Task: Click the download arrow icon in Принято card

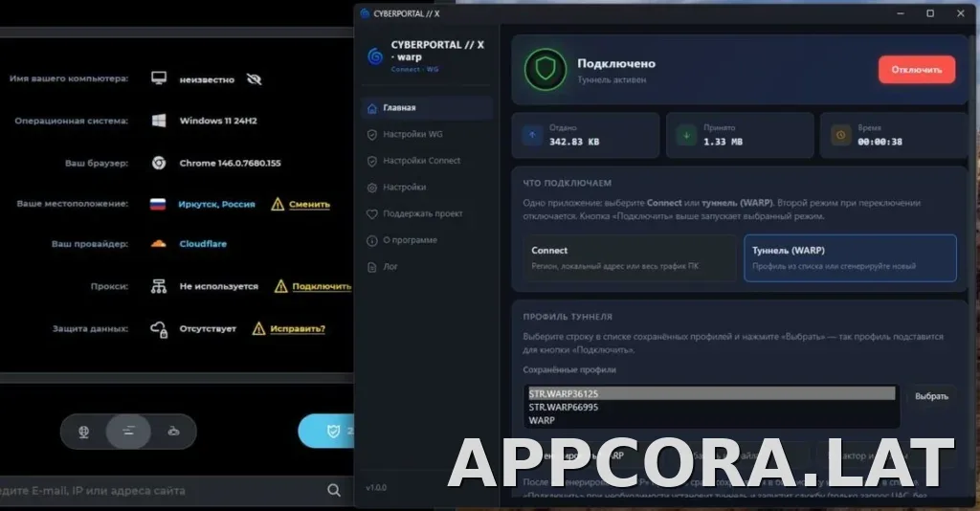Action: (x=686, y=135)
